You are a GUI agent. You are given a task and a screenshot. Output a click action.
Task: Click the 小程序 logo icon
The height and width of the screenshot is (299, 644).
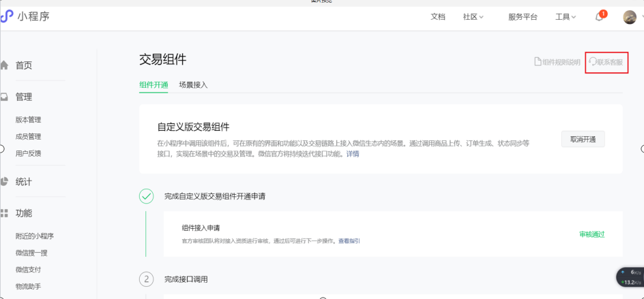pyautogui.click(x=7, y=17)
